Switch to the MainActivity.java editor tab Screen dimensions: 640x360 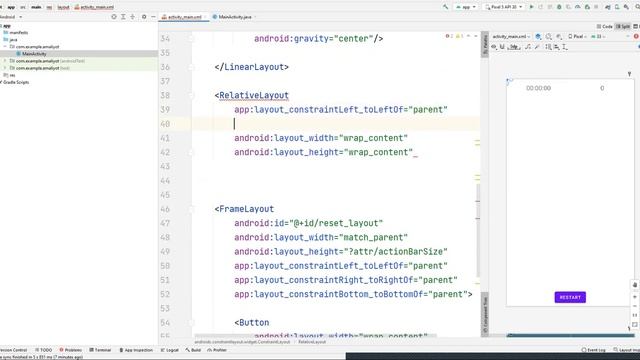pyautogui.click(x=234, y=17)
